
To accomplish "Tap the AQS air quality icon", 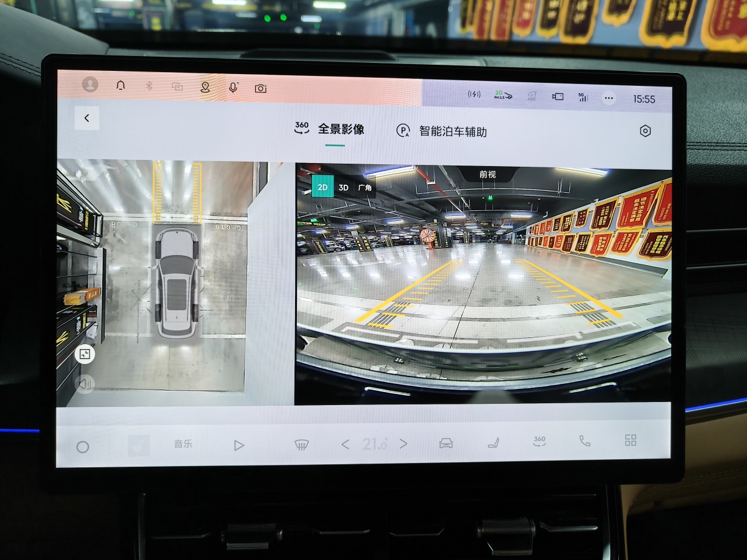I will [x=532, y=96].
